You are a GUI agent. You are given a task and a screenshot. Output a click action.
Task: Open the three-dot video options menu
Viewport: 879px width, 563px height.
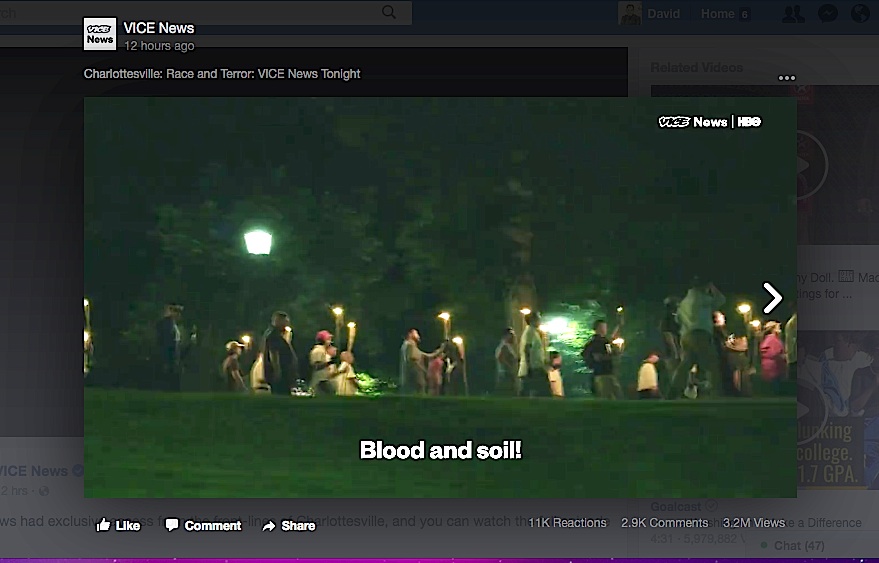pos(786,78)
